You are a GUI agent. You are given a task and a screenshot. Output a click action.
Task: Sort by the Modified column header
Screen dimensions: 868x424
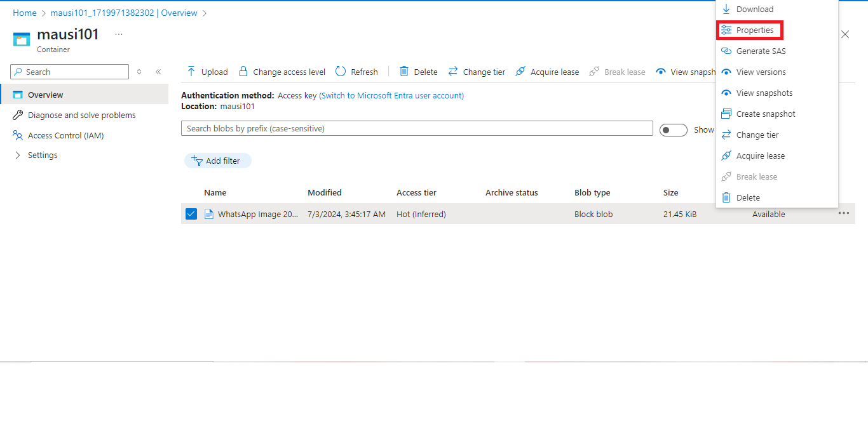click(325, 192)
